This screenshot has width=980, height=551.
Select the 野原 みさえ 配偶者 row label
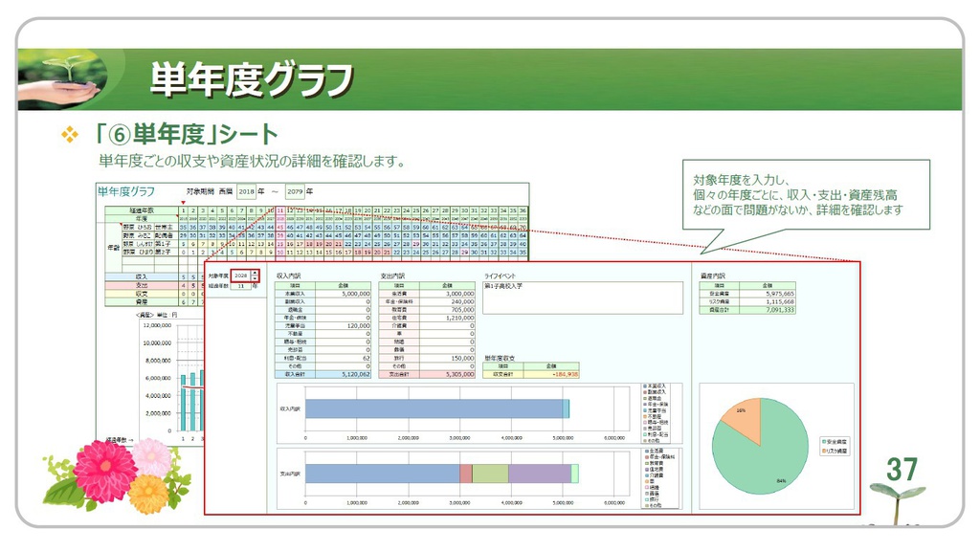149,235
